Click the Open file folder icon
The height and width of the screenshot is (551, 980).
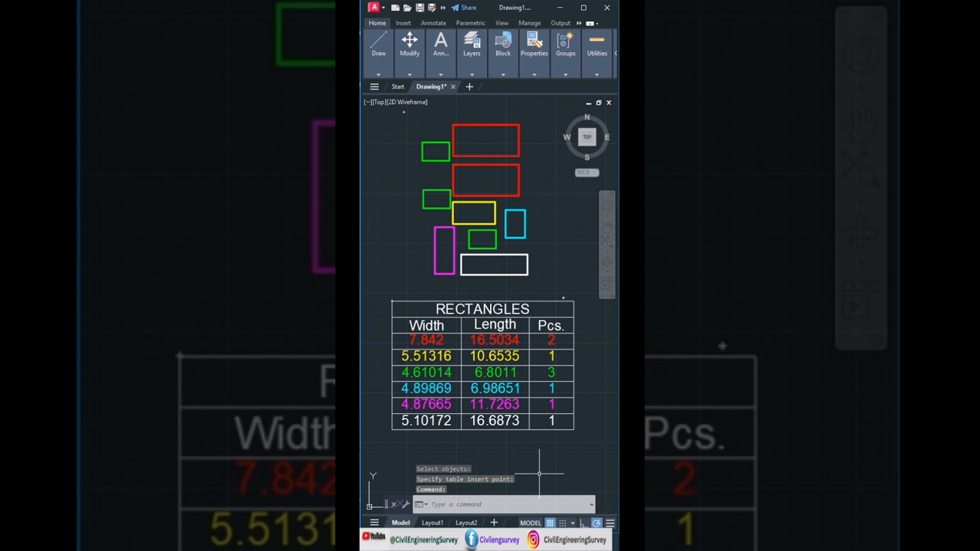pos(407,8)
